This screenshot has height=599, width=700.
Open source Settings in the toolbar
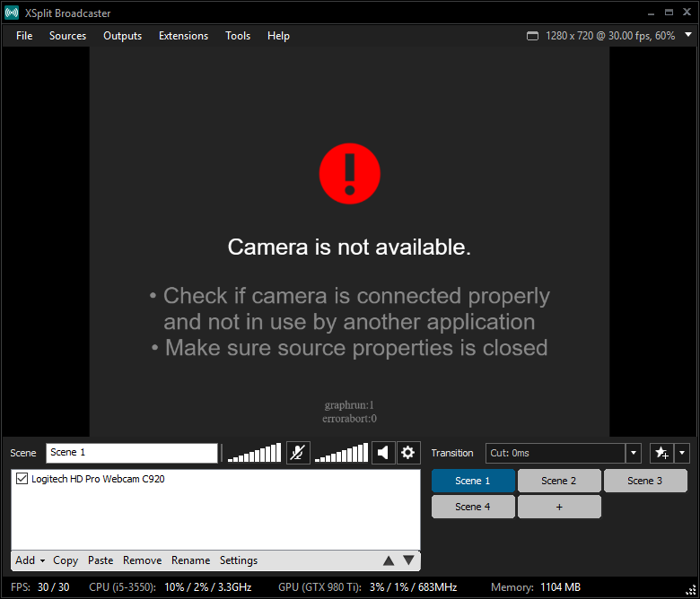(239, 560)
